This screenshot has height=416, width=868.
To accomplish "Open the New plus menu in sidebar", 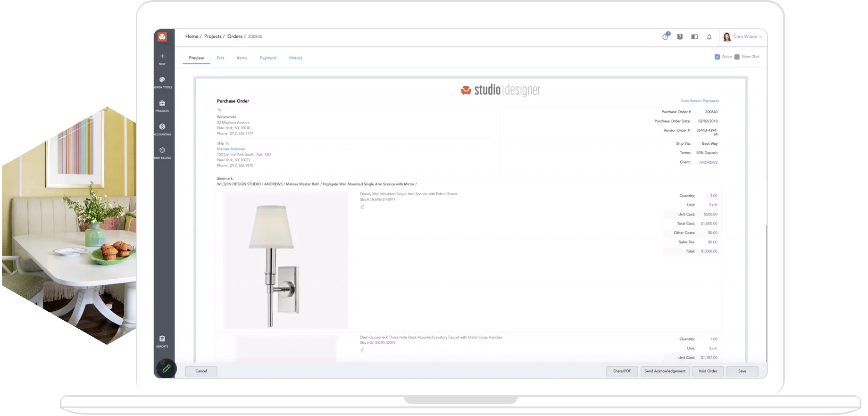I will (x=162, y=58).
